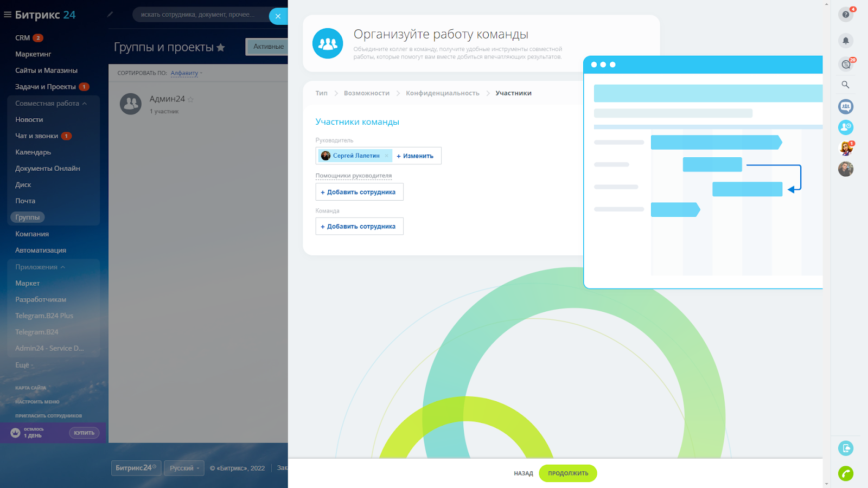Screen dimensions: 868x488
Task: Click ПРОДОЛЖИТЬ button
Action: pyautogui.click(x=568, y=473)
